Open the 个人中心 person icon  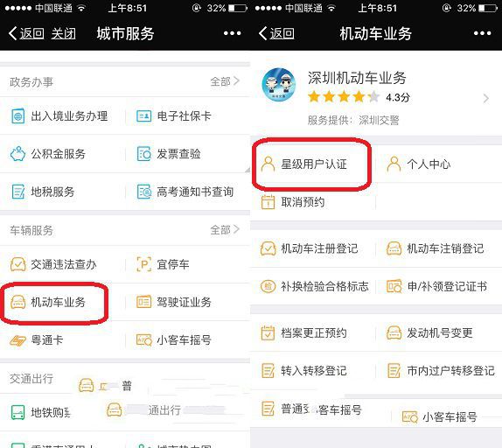pyautogui.click(x=394, y=164)
